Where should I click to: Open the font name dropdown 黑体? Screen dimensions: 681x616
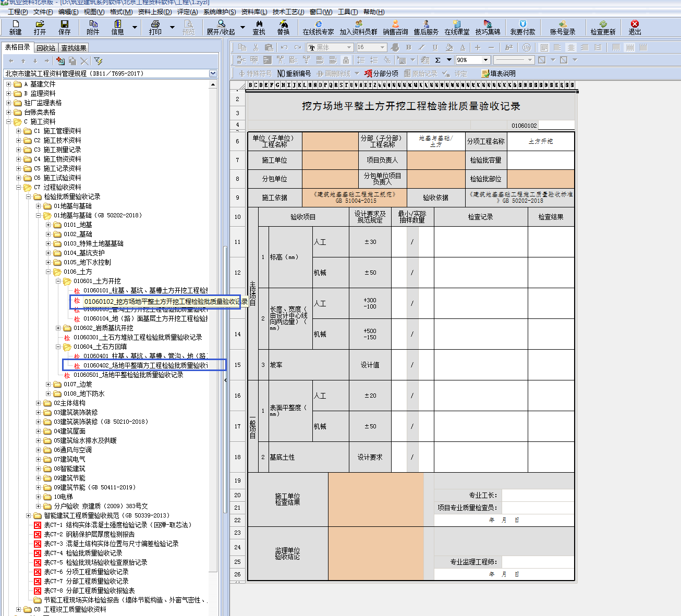click(x=349, y=47)
